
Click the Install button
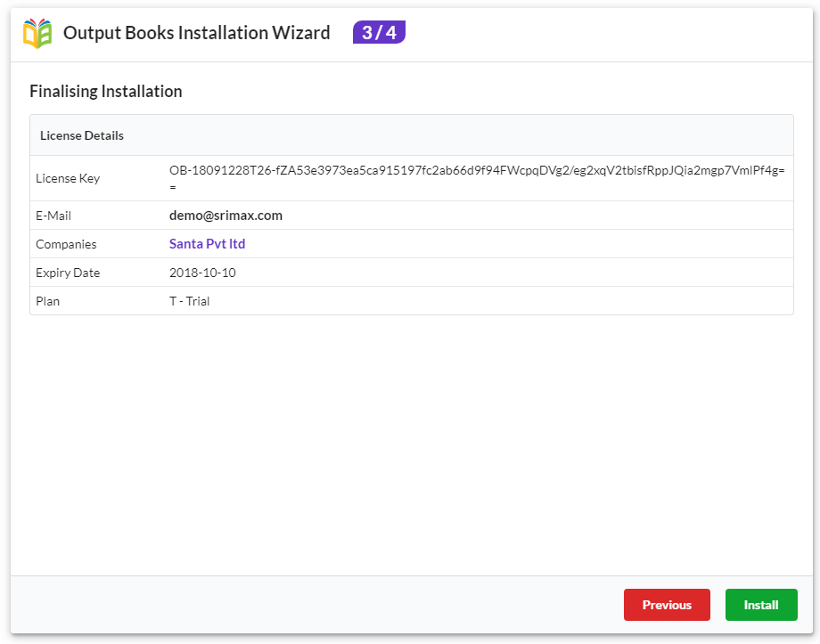click(761, 605)
